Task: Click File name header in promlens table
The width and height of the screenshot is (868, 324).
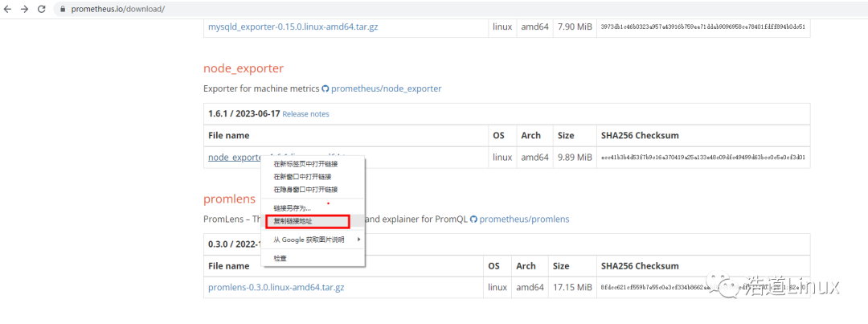Action: (228, 266)
